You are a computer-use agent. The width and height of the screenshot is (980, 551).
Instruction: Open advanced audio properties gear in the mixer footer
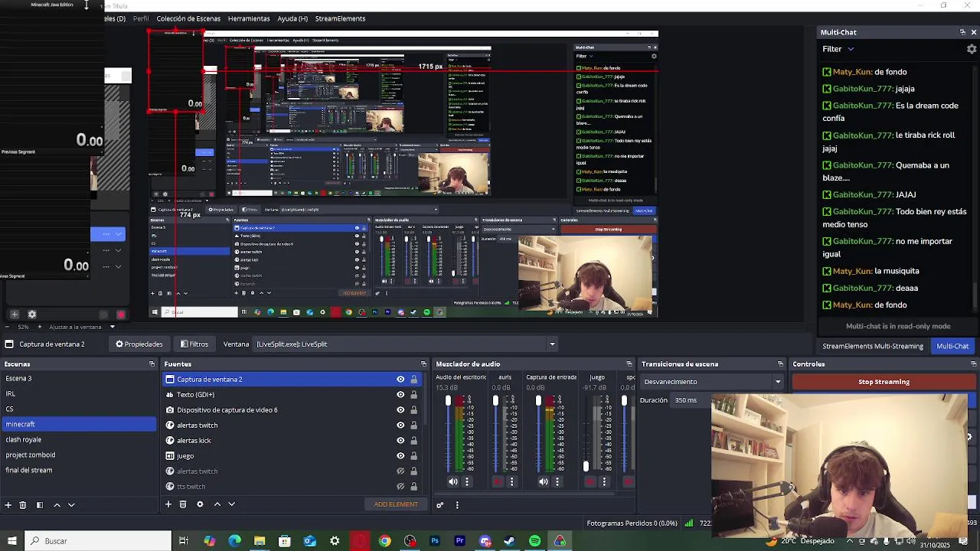tap(440, 505)
